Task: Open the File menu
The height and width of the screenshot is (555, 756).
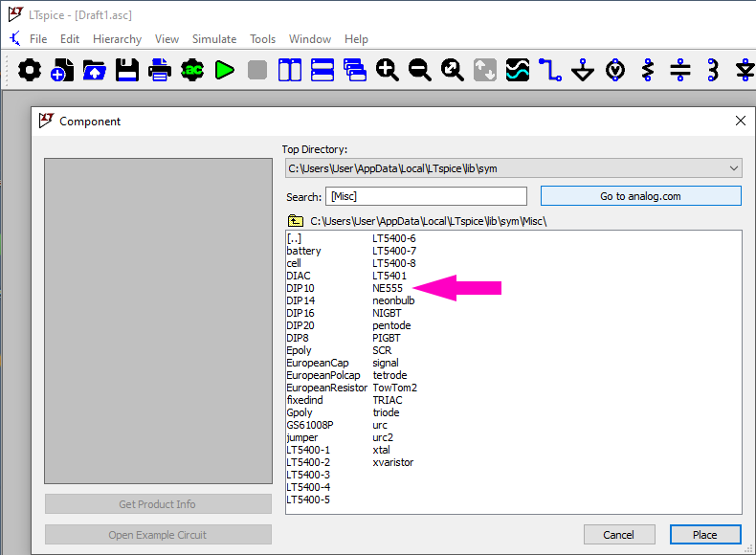Action: click(x=38, y=39)
